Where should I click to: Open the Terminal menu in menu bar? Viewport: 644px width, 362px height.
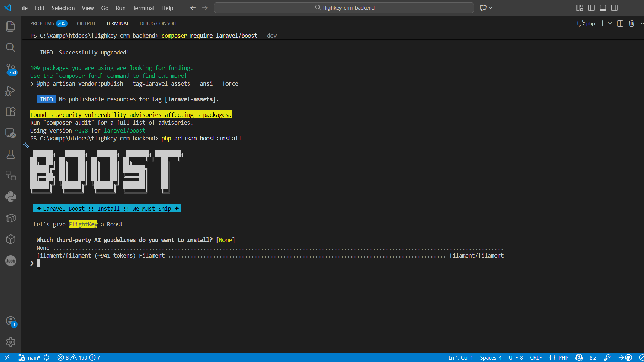point(143,8)
